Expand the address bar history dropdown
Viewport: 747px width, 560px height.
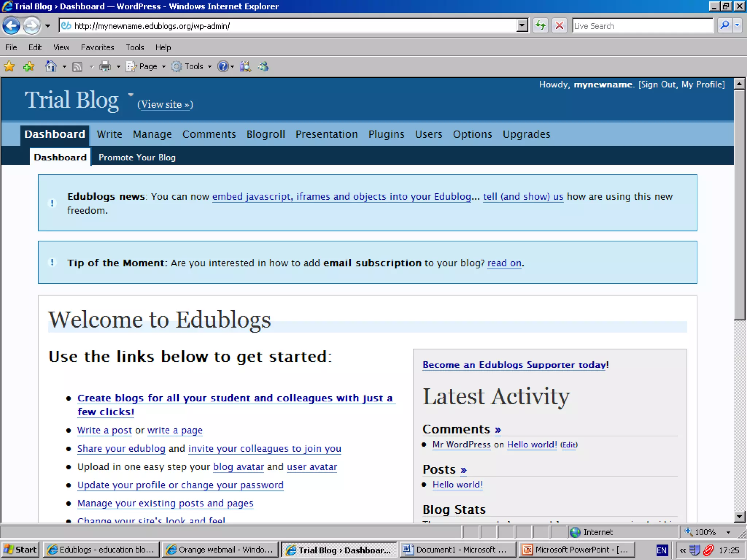[x=522, y=26]
